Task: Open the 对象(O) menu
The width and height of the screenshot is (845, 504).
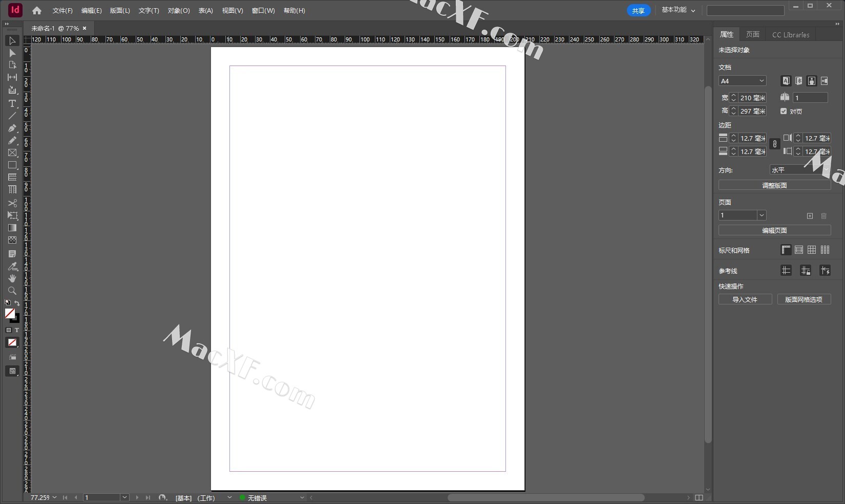Action: pyautogui.click(x=179, y=10)
